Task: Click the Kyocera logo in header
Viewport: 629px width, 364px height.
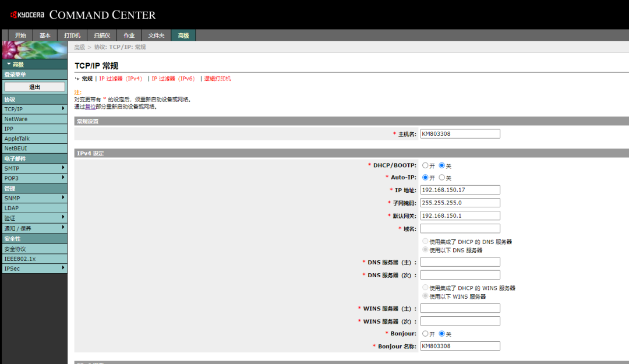Action: click(27, 15)
